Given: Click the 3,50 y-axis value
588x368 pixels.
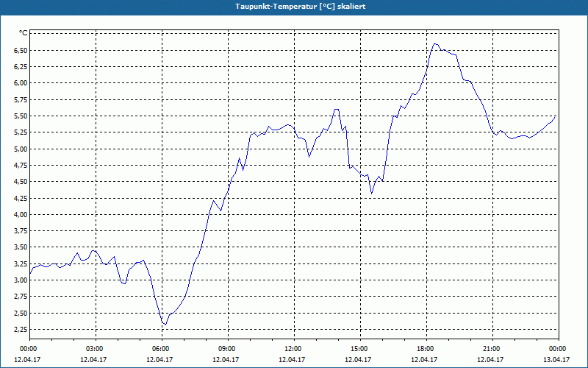Looking at the screenshot, I should (x=21, y=247).
